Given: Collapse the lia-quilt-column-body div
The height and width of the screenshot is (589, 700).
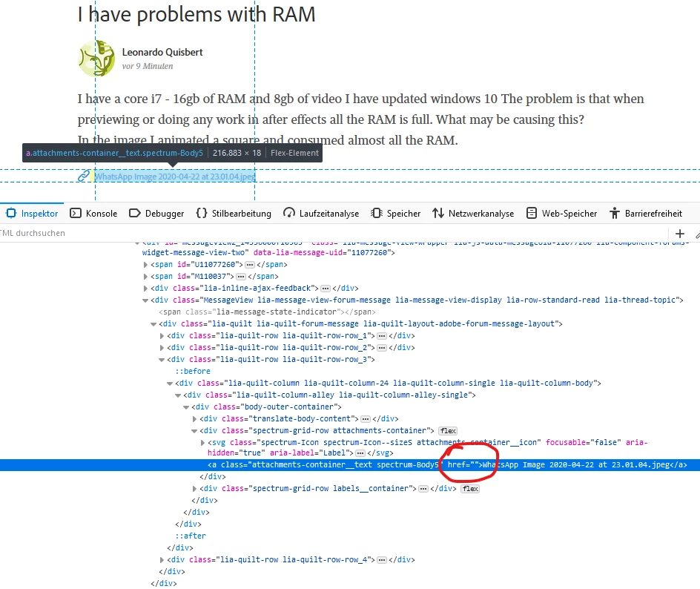Looking at the screenshot, I should 170,384.
